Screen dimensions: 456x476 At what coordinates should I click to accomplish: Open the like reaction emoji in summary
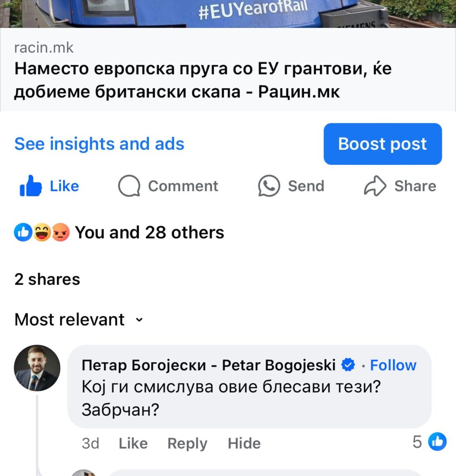pyautogui.click(x=23, y=232)
